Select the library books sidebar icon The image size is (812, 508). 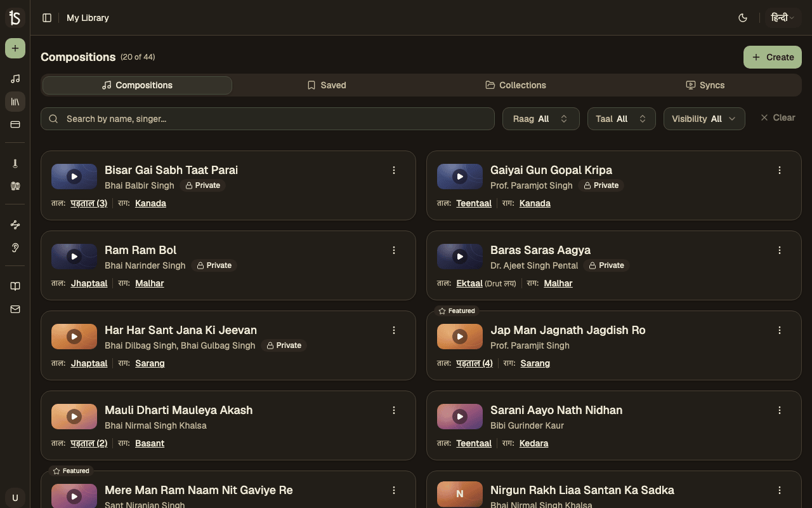point(15,102)
